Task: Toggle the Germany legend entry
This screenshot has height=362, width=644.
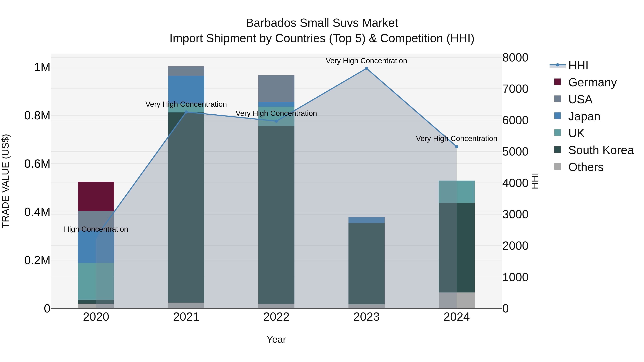Action: 586,82
